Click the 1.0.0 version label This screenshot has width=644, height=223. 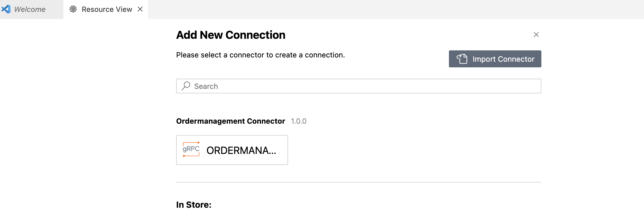tap(299, 121)
